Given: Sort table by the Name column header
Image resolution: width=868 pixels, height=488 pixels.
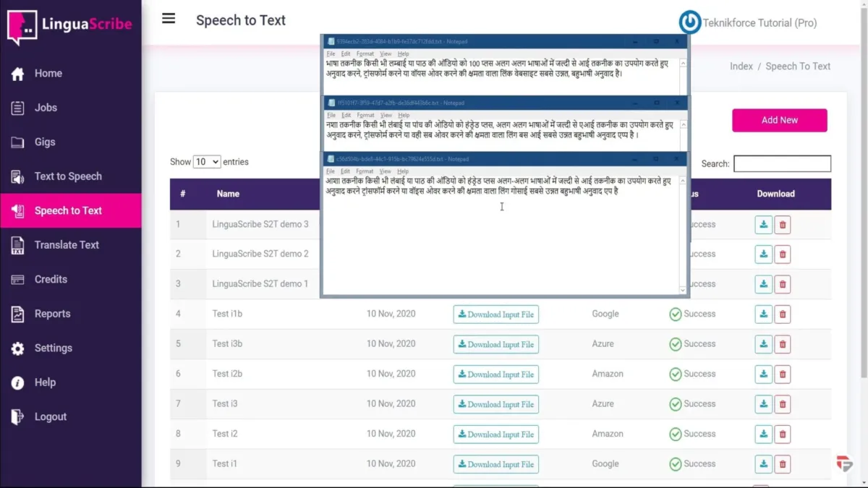Looking at the screenshot, I should (x=228, y=194).
